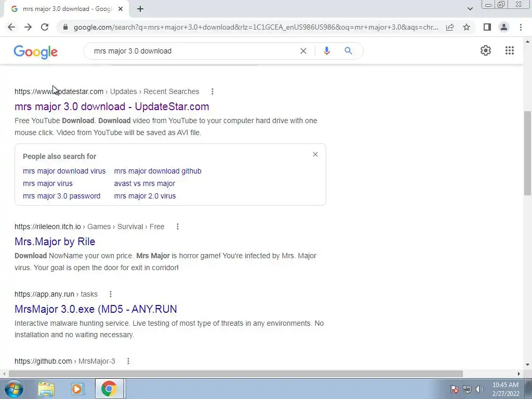Open the Google apps grid
The height and width of the screenshot is (399, 532).
pos(509,50)
